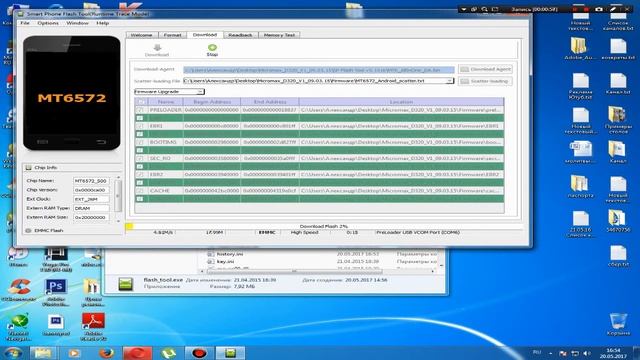This screenshot has height=360, width=640.
Task: Switch to the Welcome tab
Action: pyautogui.click(x=141, y=35)
